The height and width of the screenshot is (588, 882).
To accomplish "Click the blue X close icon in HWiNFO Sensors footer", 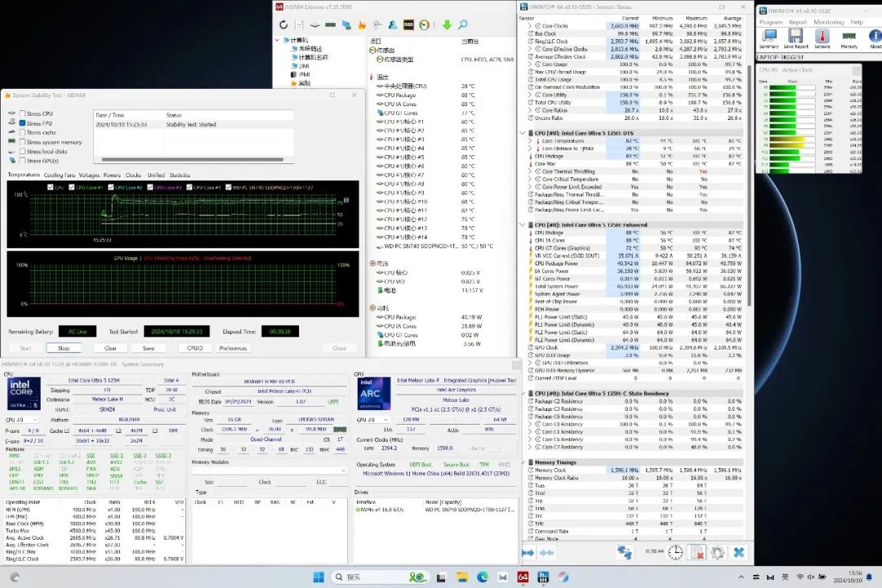I will (x=739, y=553).
